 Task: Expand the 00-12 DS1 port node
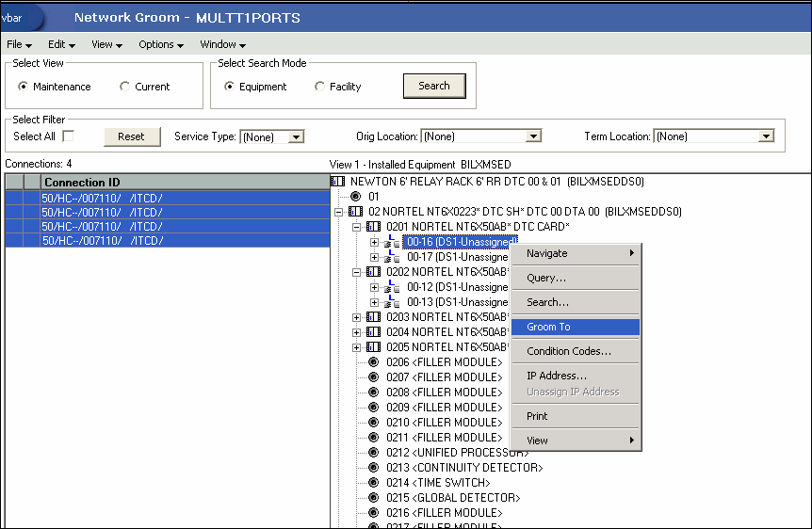(x=374, y=287)
